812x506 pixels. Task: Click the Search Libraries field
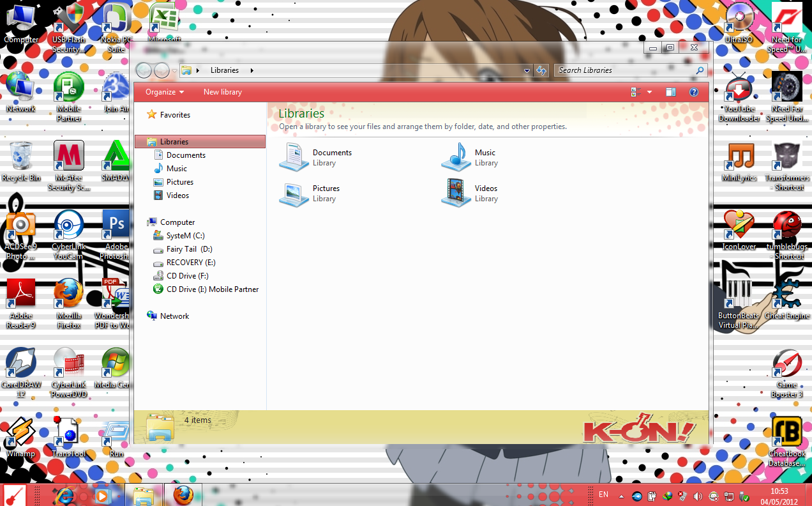point(630,70)
